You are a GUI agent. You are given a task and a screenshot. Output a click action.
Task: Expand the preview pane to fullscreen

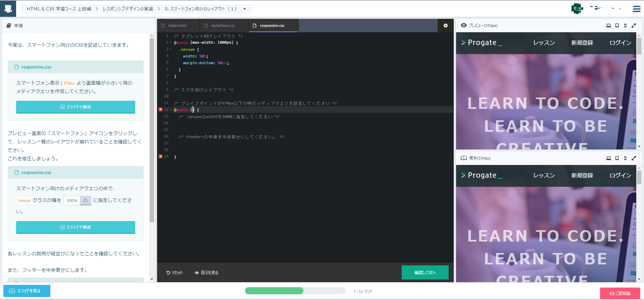point(634,26)
